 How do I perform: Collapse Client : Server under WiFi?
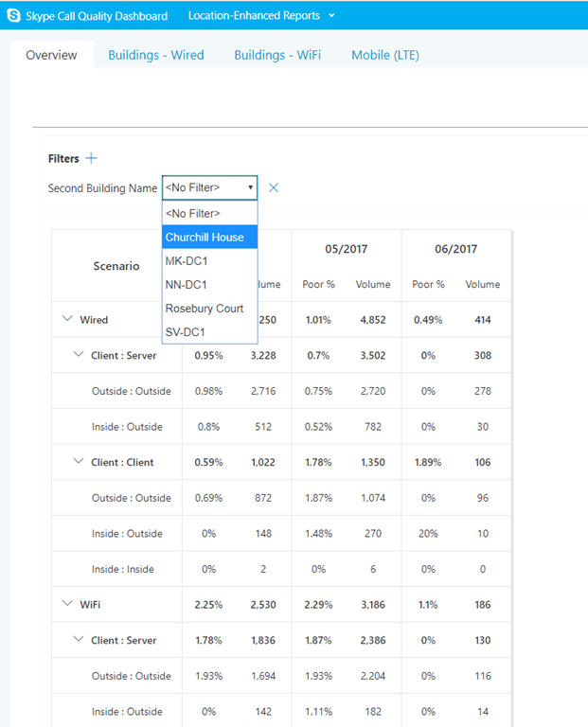click(x=80, y=640)
